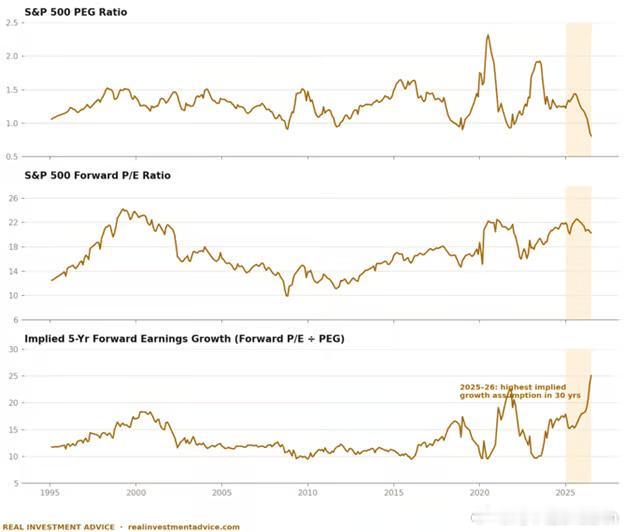
Task: Click the 2010 label on the x-axis
Action: (x=308, y=493)
